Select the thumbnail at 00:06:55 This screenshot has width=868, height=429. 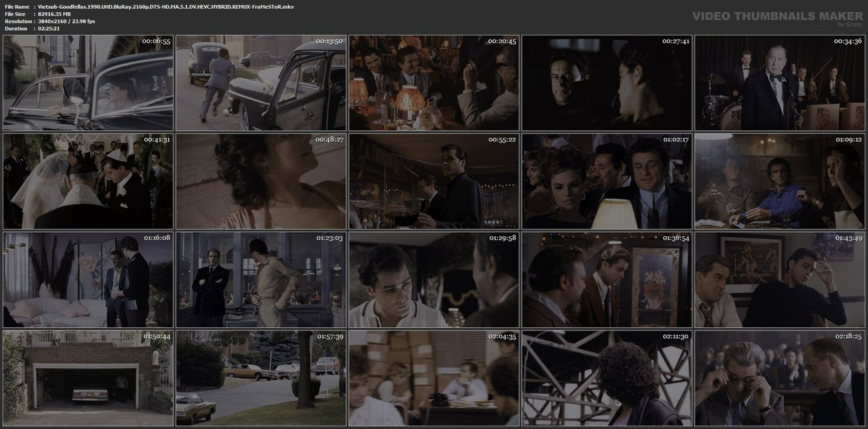[x=88, y=83]
